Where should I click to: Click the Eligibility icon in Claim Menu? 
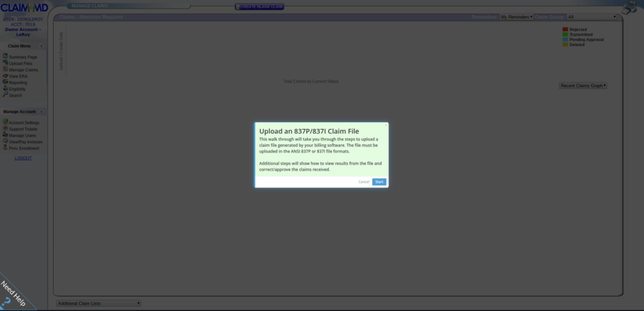5,89
